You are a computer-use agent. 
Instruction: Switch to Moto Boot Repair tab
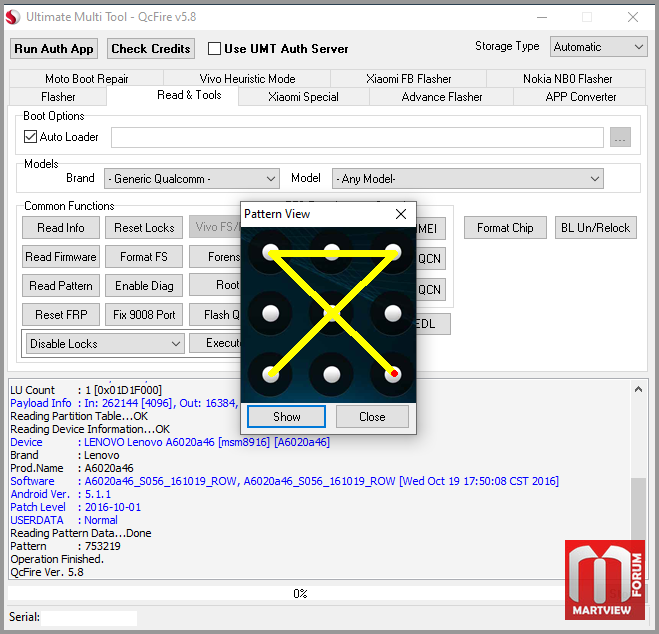point(87,79)
